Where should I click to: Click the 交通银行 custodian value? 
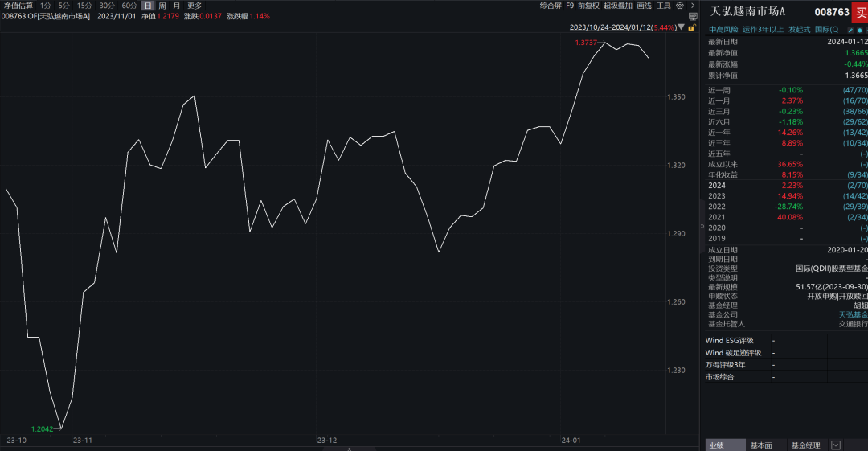pyautogui.click(x=853, y=324)
